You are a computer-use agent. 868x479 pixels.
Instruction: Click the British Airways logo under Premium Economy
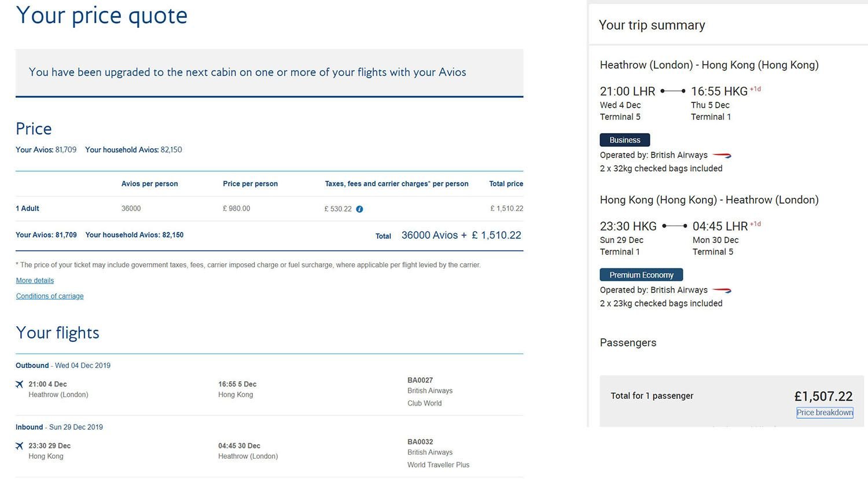point(722,290)
